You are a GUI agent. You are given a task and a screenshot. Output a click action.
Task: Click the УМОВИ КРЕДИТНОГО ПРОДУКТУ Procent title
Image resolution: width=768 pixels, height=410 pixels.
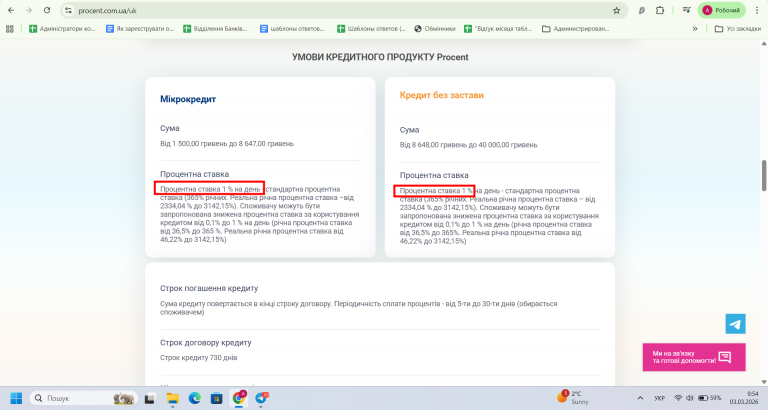[380, 57]
